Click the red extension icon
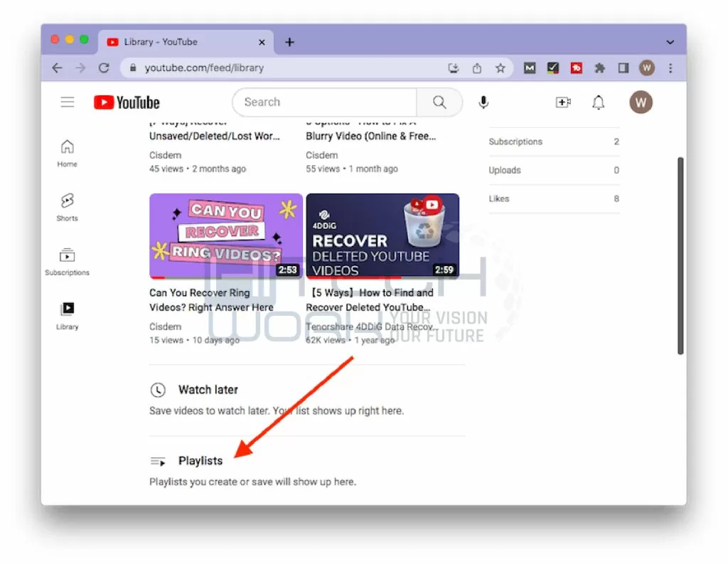Viewport: 728px width, 564px height. tap(576, 68)
